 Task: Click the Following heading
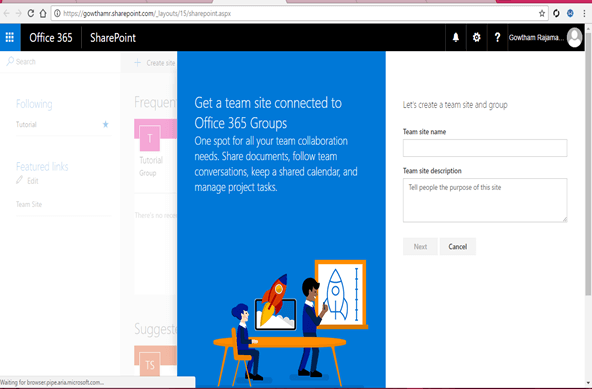click(x=34, y=104)
